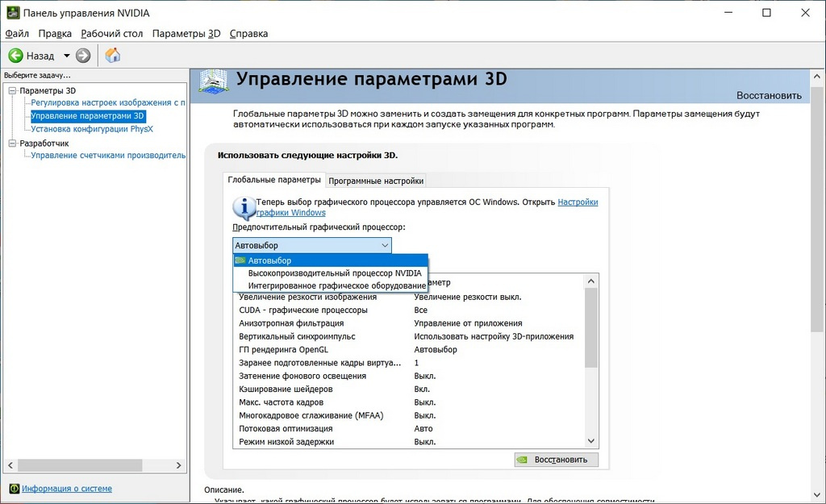Select the Анизотропная фильтрация setting row
This screenshot has width=826, height=504.
tap(409, 323)
